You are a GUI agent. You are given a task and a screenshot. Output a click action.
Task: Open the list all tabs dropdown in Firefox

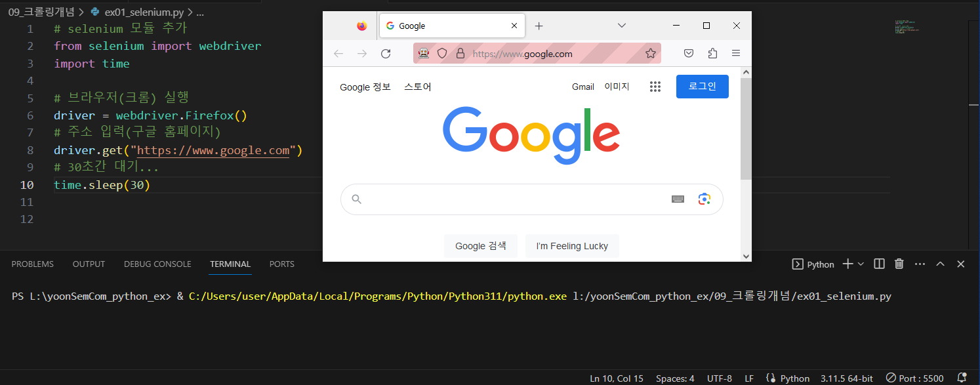coord(622,26)
